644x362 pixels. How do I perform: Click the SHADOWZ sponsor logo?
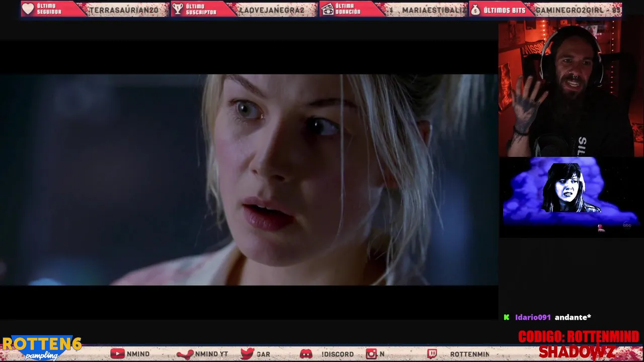[x=577, y=352]
